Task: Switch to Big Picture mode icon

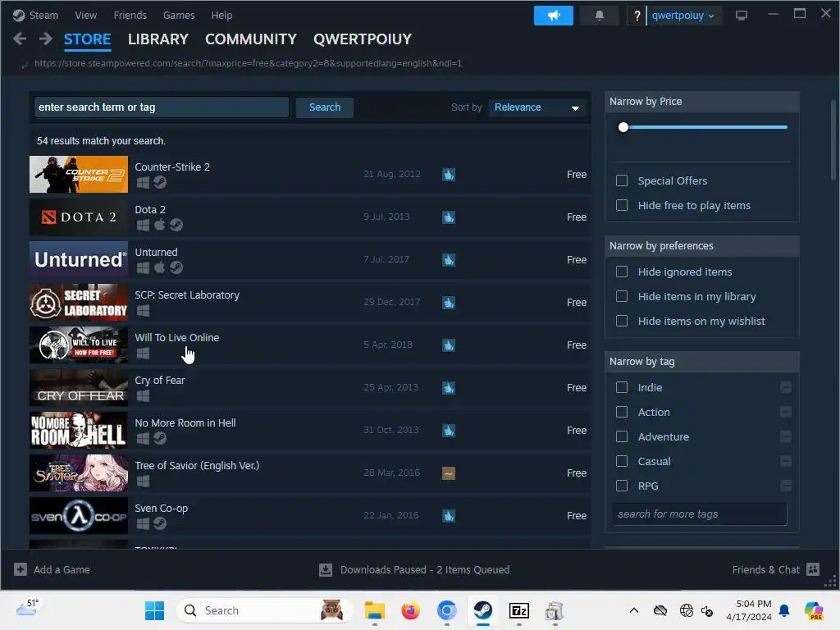Action: [x=742, y=16]
